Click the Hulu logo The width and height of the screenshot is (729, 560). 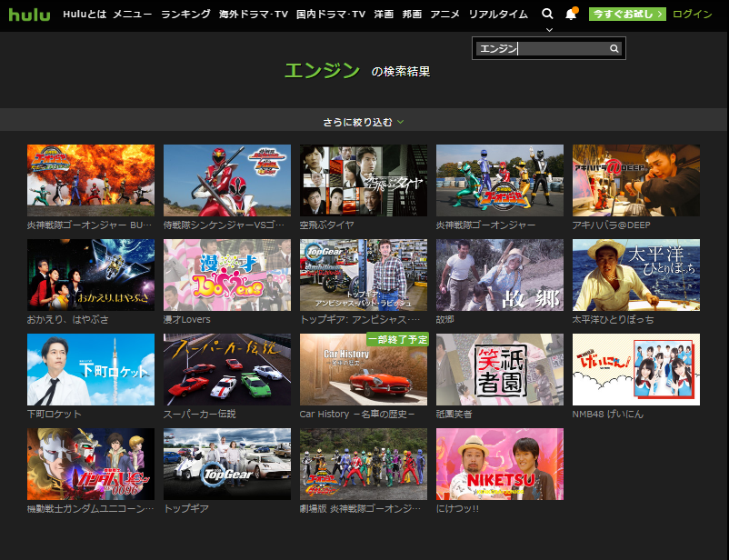click(30, 15)
